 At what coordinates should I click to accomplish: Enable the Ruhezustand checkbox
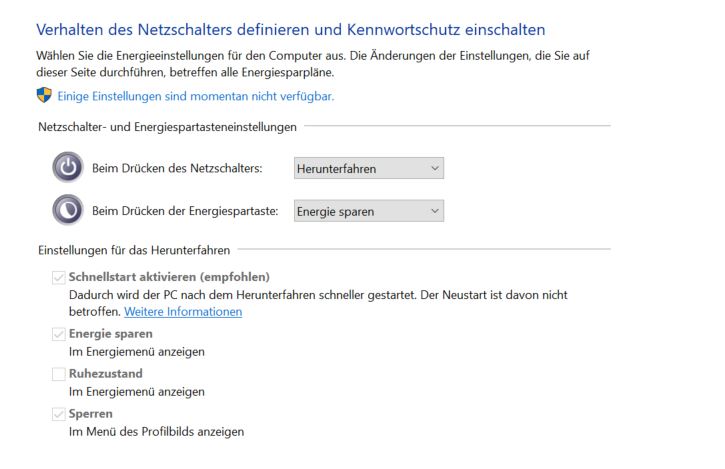tap(58, 373)
